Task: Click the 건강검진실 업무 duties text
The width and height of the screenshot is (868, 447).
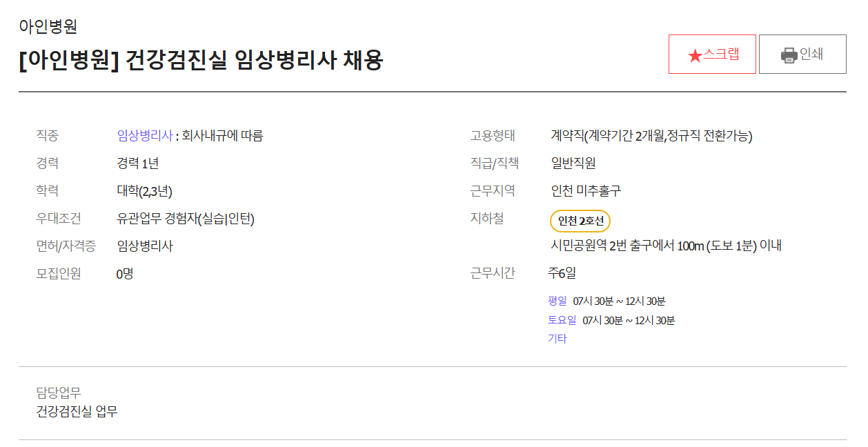Action: pos(77,412)
